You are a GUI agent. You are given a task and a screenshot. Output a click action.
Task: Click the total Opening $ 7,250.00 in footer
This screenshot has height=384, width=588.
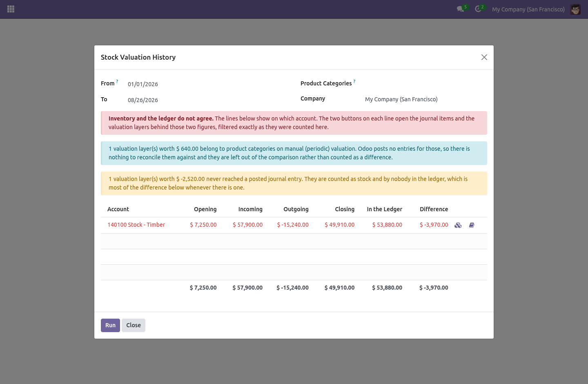203,288
